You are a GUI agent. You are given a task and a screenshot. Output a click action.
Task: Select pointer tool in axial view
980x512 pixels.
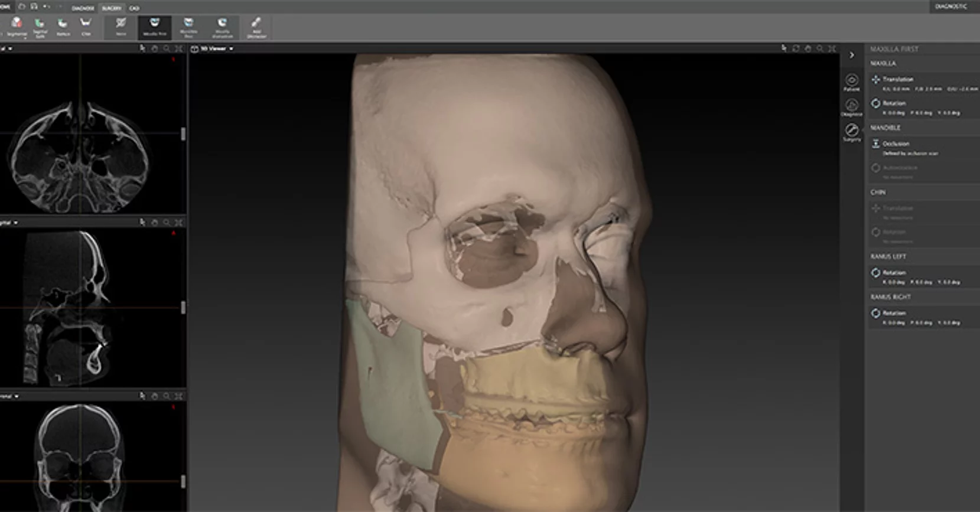(x=142, y=48)
